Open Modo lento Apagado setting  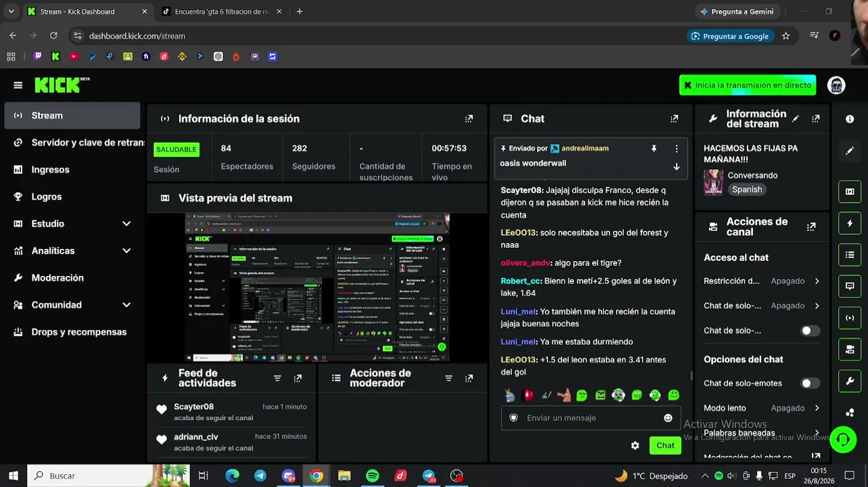pyautogui.click(x=762, y=408)
